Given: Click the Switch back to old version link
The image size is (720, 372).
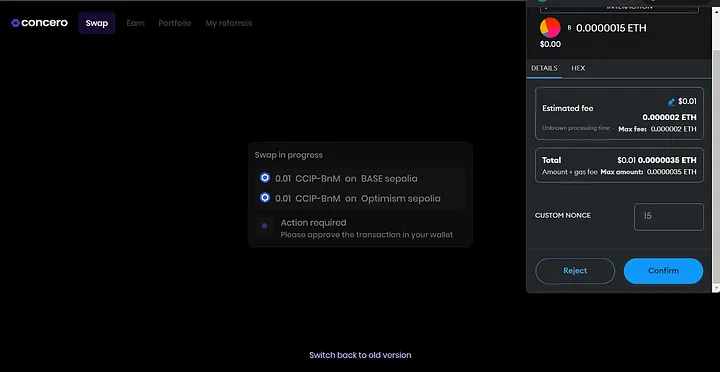Looking at the screenshot, I should pyautogui.click(x=360, y=355).
